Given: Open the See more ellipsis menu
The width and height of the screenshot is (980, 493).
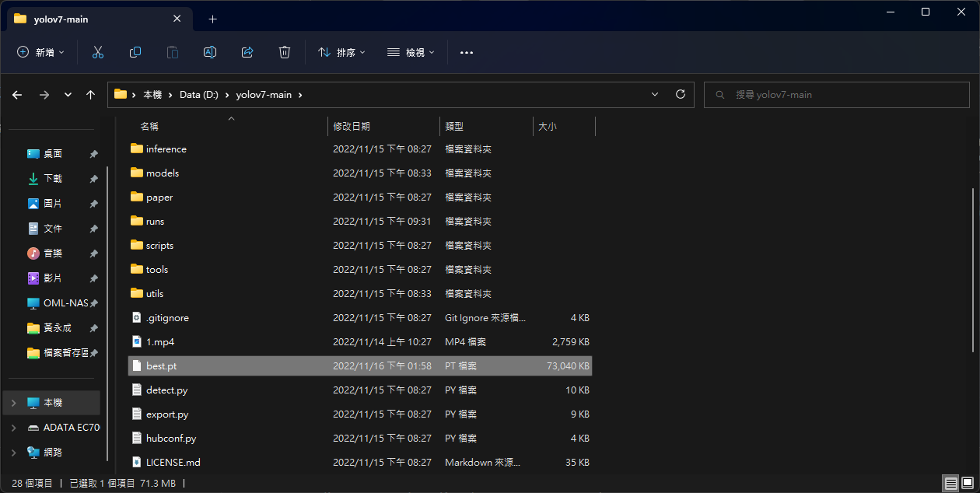Looking at the screenshot, I should point(467,52).
